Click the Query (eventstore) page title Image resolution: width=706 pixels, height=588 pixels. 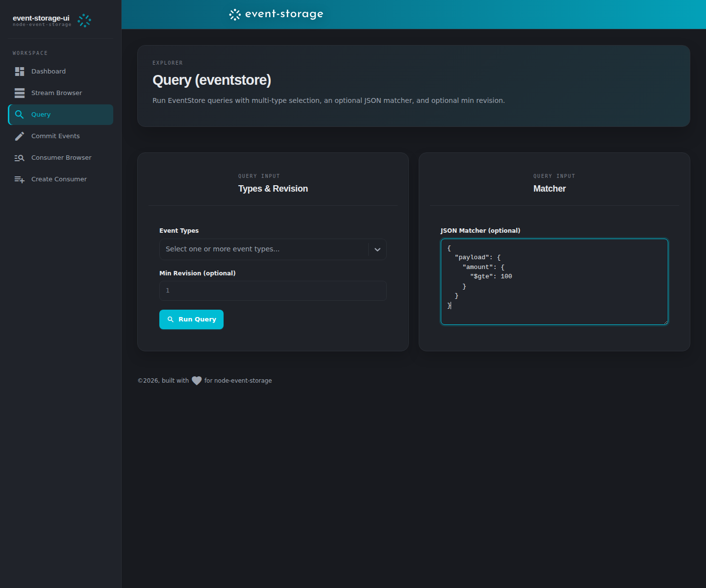(x=212, y=80)
